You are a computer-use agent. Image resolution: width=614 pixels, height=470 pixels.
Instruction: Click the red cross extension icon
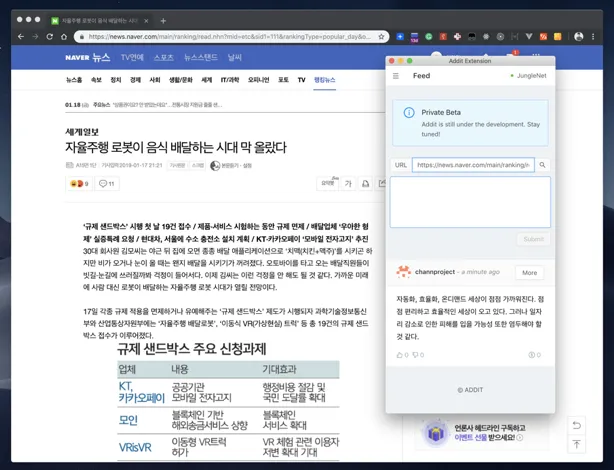457,36
